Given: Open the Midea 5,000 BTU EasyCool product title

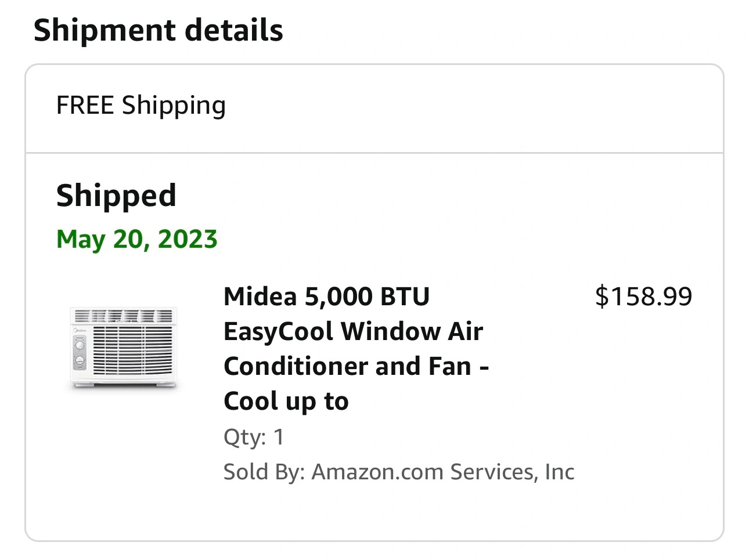Looking at the screenshot, I should [357, 349].
